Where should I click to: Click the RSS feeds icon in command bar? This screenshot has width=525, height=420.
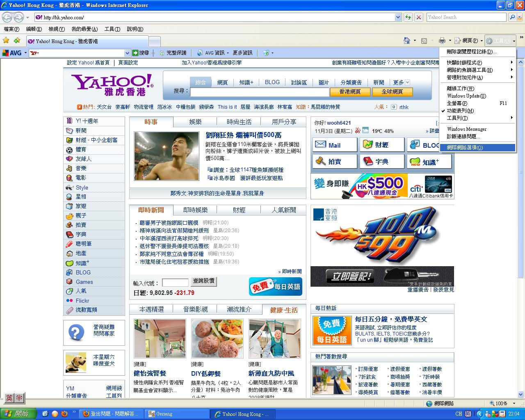click(424, 41)
